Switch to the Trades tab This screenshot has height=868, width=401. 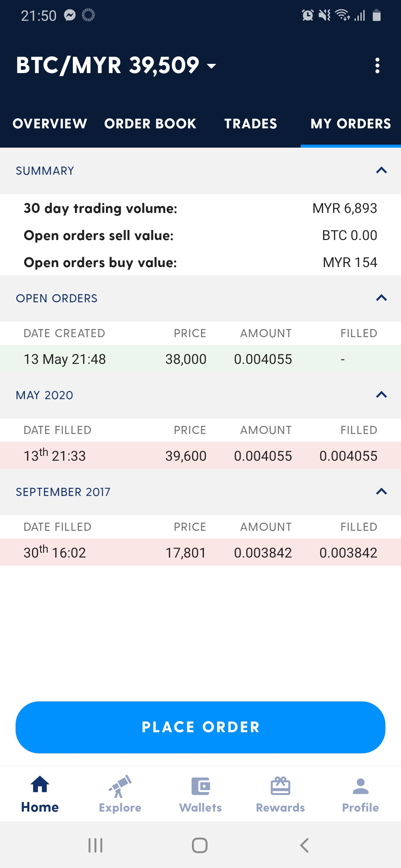click(251, 124)
